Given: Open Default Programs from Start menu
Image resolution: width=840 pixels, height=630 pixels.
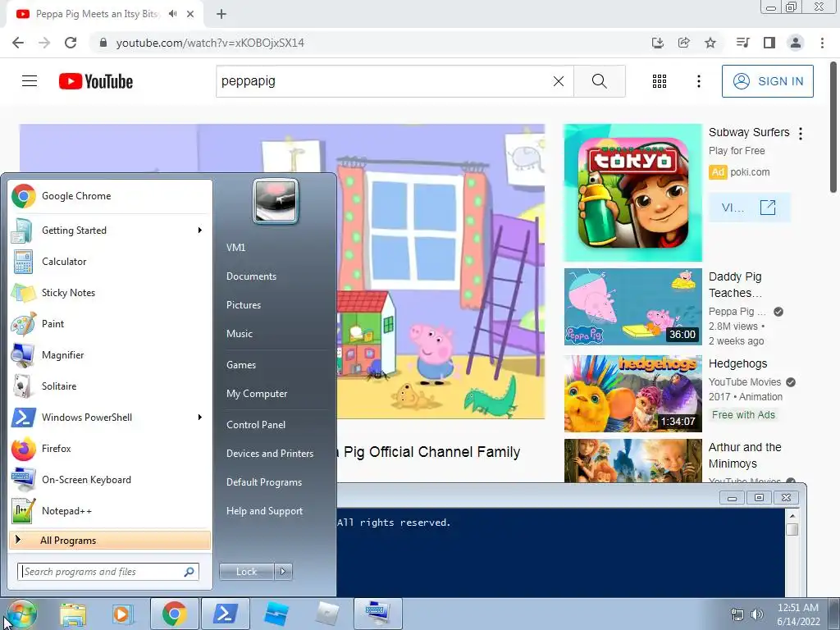Looking at the screenshot, I should click(264, 482).
